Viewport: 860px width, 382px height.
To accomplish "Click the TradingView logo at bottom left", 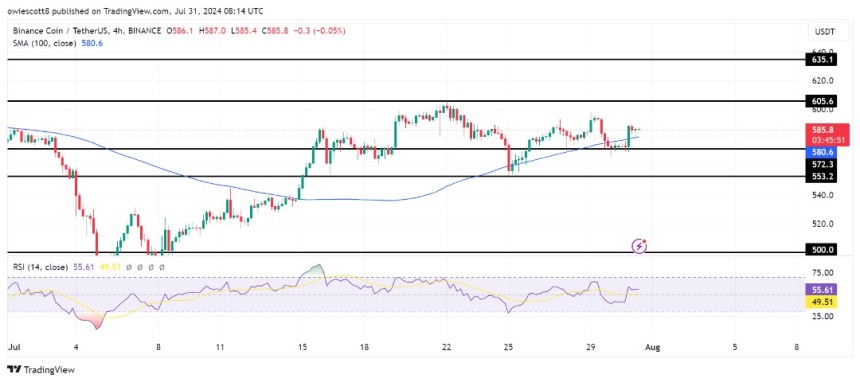I will [x=41, y=369].
